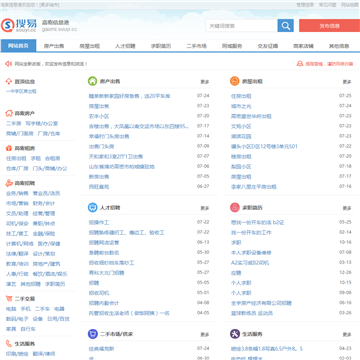Click the purple cart icon for 二手市场
Viewport: 360px width, 360px height.
pos(92,334)
